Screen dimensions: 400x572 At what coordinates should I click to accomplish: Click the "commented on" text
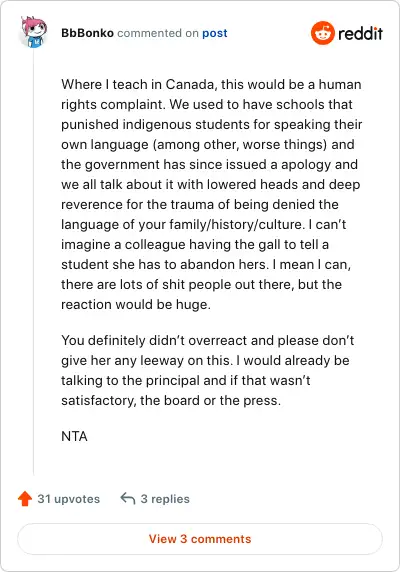tap(158, 33)
